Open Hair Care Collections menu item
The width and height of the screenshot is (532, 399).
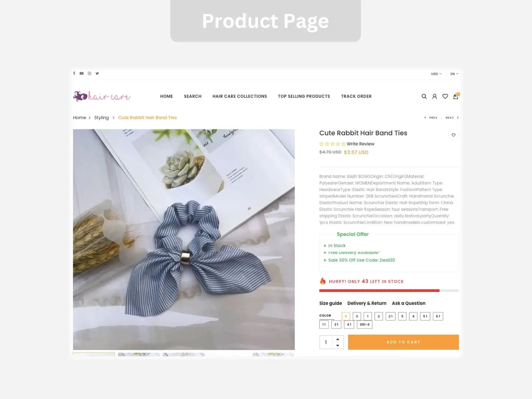click(x=240, y=96)
